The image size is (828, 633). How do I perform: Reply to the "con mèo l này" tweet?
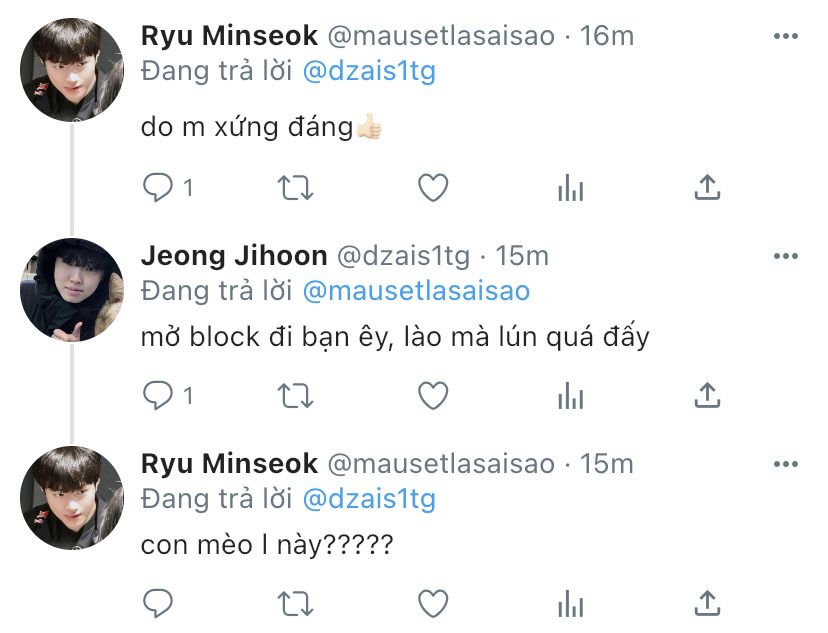[158, 603]
